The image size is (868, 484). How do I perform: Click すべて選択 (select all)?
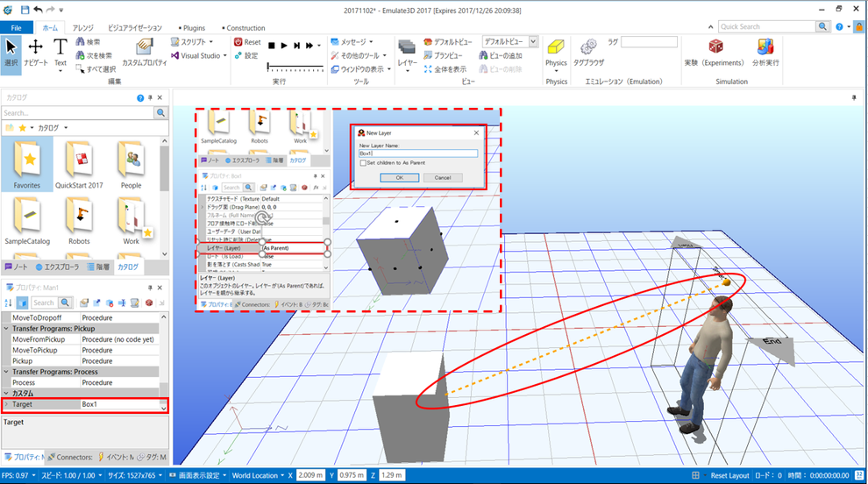pyautogui.click(x=96, y=69)
